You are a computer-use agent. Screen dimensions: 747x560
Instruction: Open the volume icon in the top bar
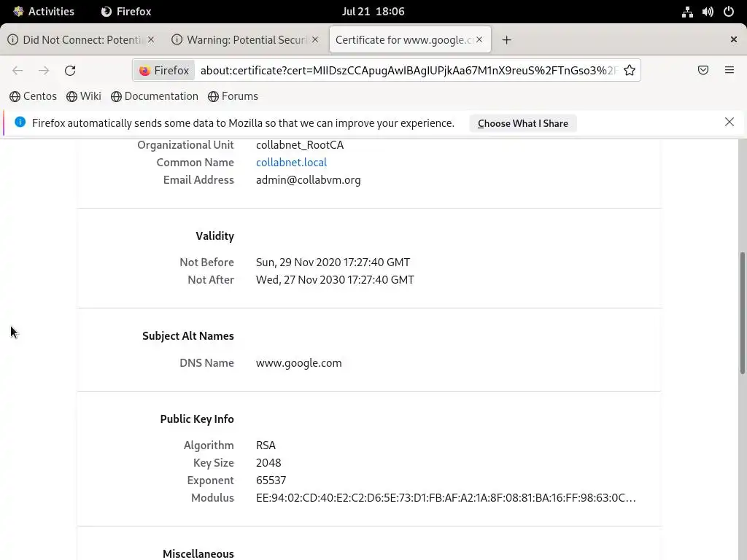click(x=708, y=12)
